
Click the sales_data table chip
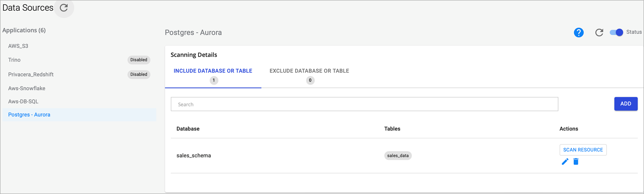pyautogui.click(x=398, y=156)
